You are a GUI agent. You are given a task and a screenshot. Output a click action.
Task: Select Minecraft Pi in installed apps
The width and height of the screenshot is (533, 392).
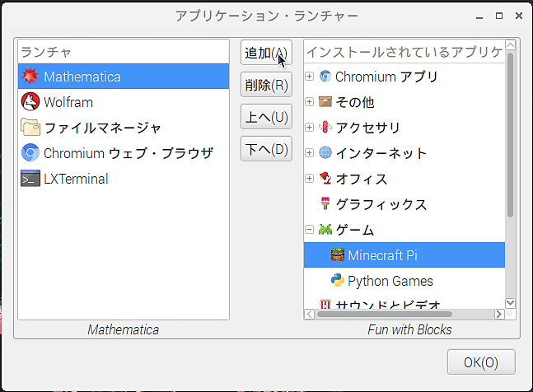[404, 254]
